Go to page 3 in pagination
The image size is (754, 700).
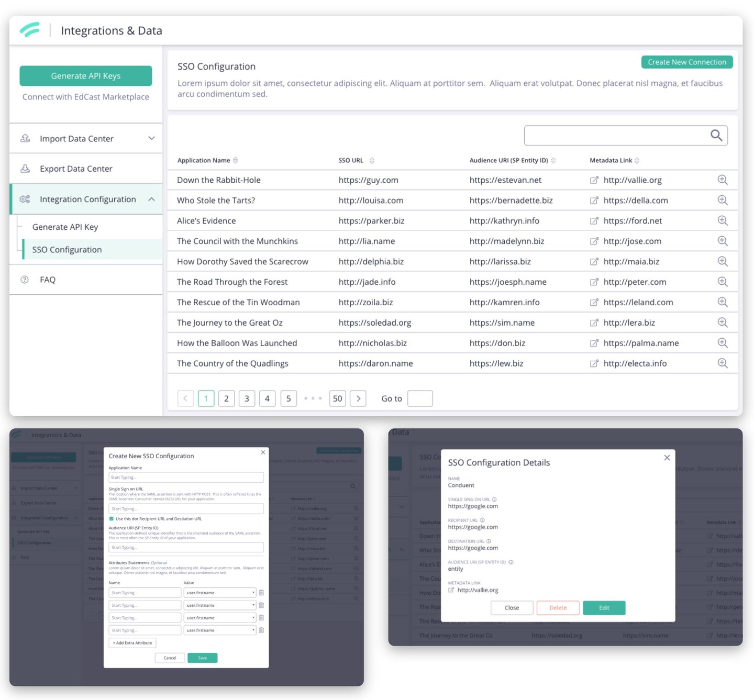[x=247, y=398]
